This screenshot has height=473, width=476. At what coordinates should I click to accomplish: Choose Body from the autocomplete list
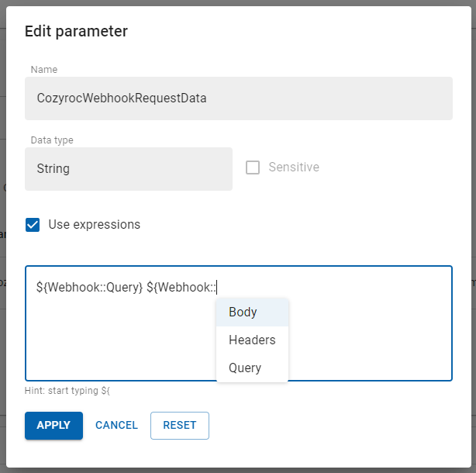point(243,312)
